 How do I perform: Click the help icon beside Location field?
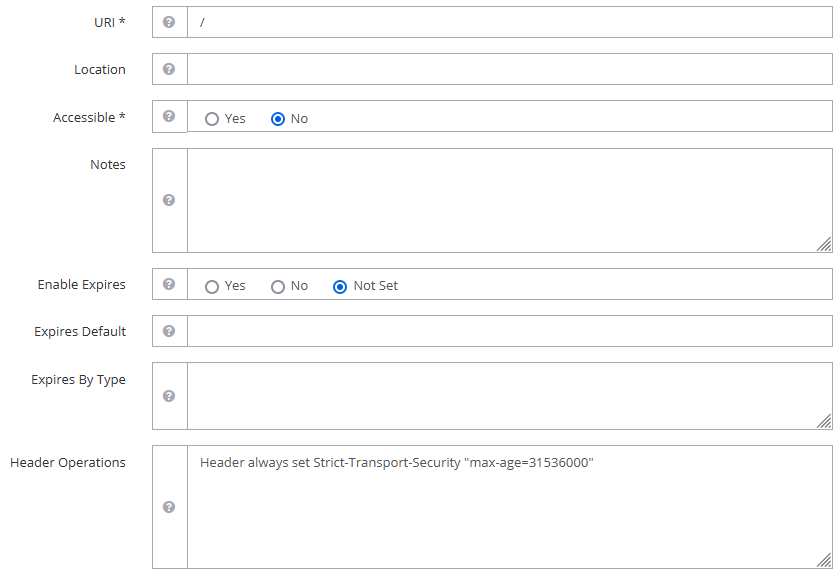pyautogui.click(x=169, y=69)
